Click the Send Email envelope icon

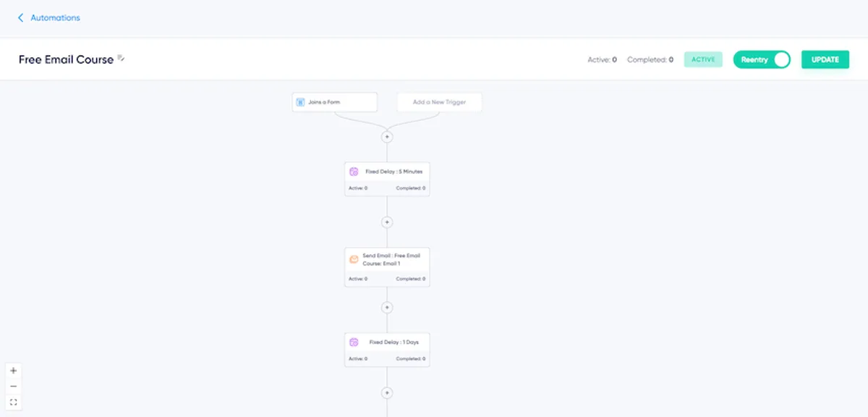354,259
